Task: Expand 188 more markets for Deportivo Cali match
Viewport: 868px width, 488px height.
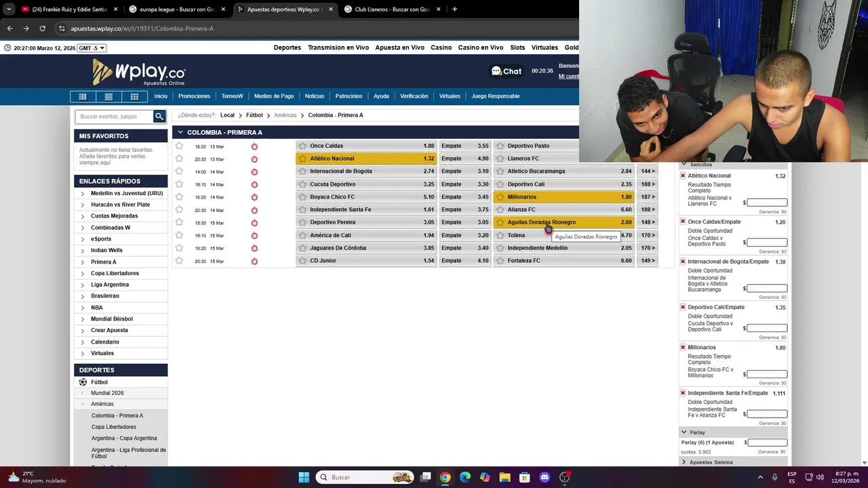Action: pos(648,184)
